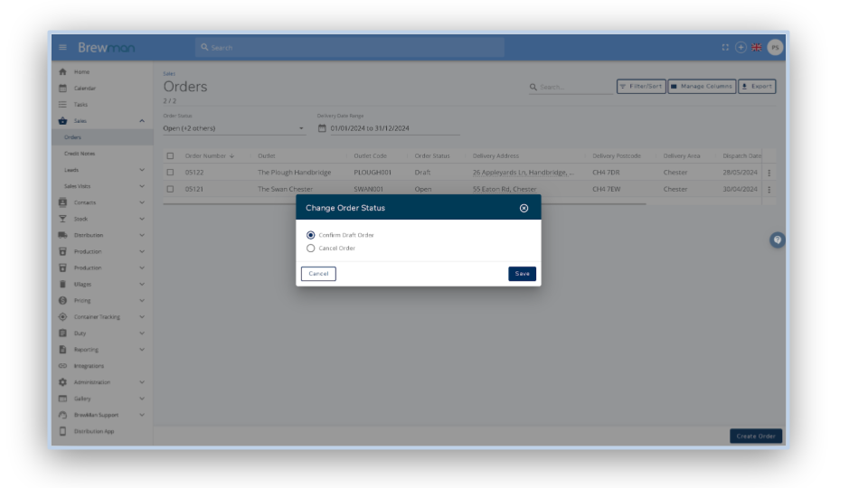
Task: Collapse the Sales menu section
Action: (x=142, y=120)
